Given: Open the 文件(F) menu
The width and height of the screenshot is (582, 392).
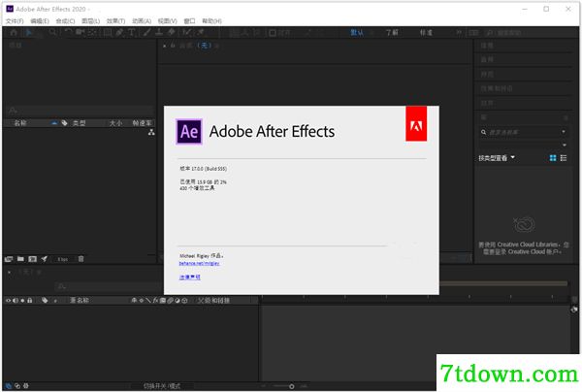Looking at the screenshot, I should point(15,21).
